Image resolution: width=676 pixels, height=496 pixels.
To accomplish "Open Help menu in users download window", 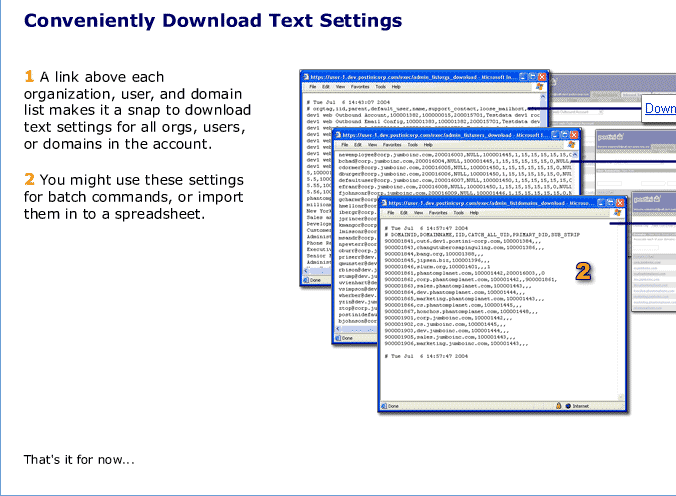I will point(428,145).
